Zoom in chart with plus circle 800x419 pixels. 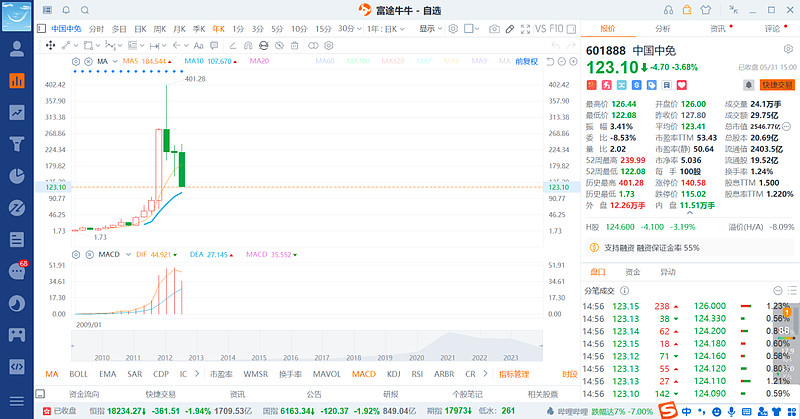tap(573, 62)
